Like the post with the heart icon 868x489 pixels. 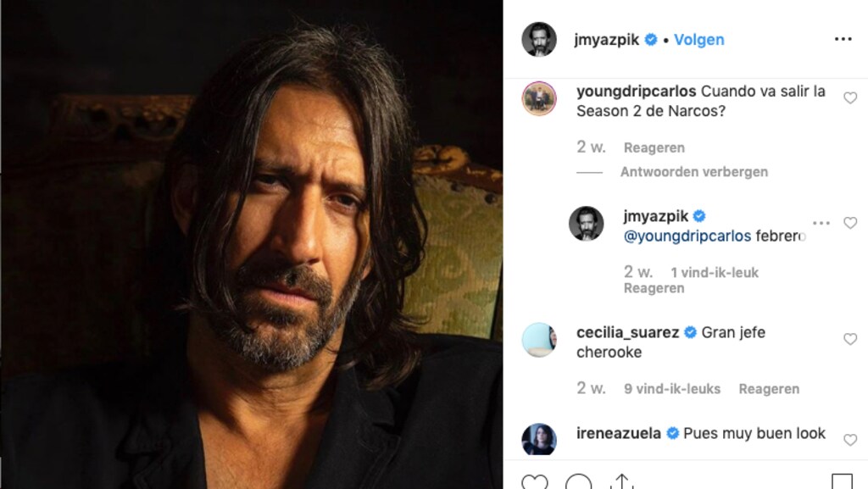[534, 483]
